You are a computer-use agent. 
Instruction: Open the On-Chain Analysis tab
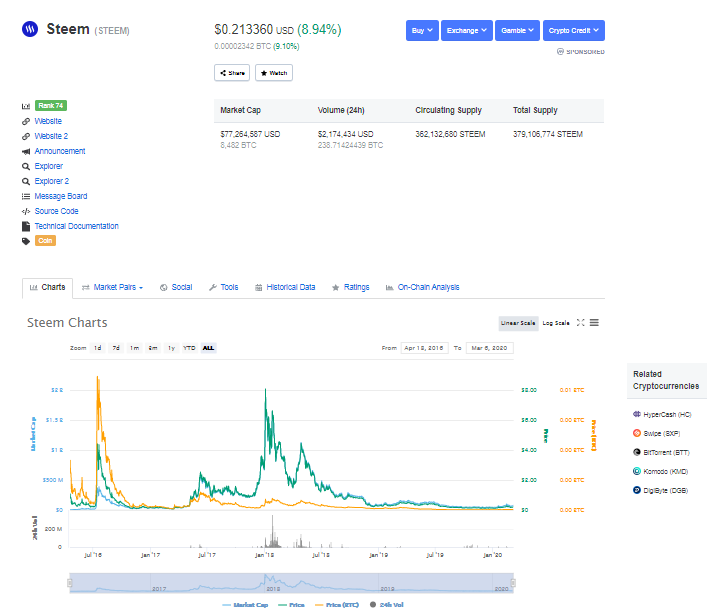point(423,288)
